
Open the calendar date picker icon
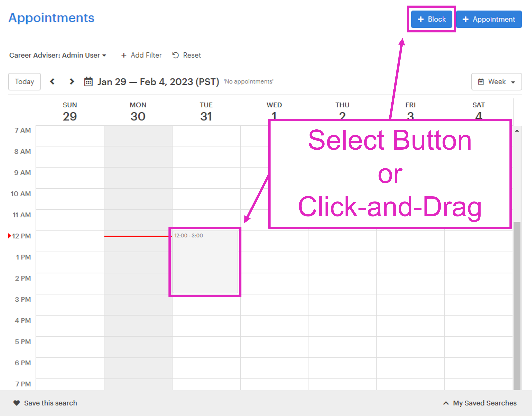88,82
